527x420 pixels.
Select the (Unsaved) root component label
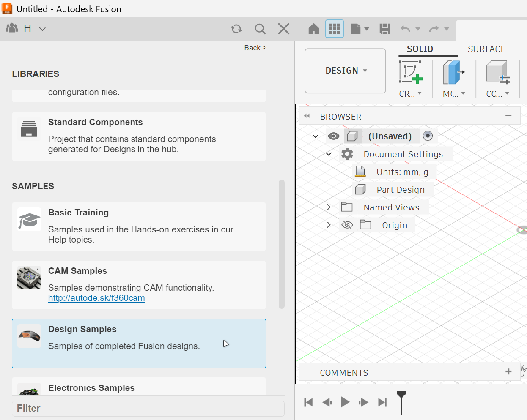click(x=390, y=136)
